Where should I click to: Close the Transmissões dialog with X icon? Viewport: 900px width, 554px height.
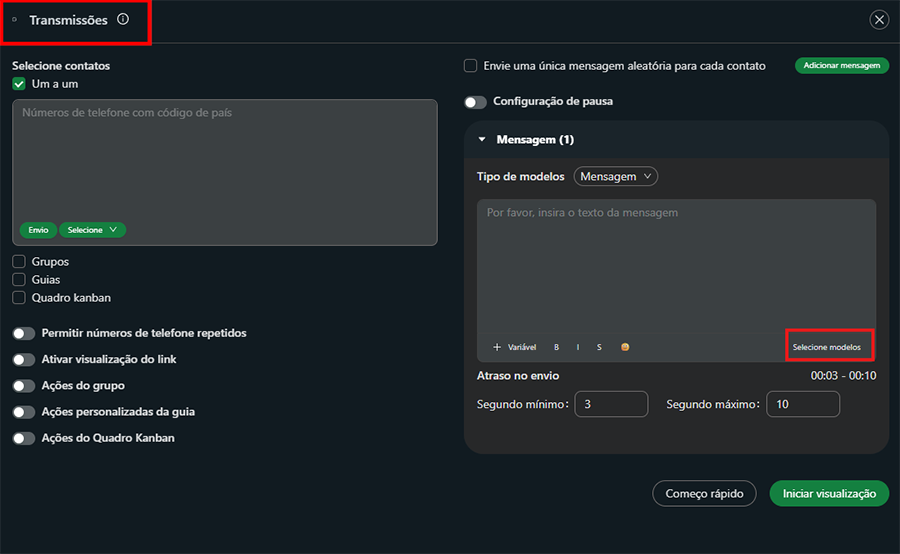(x=879, y=20)
